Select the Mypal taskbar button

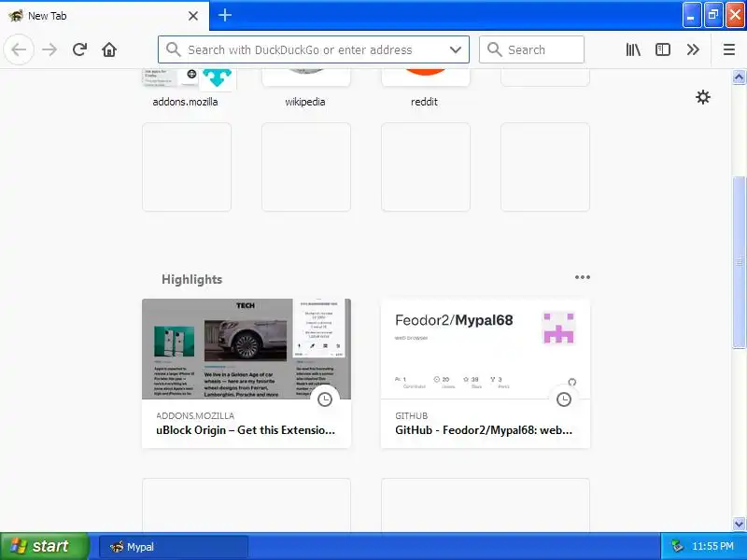coord(174,547)
